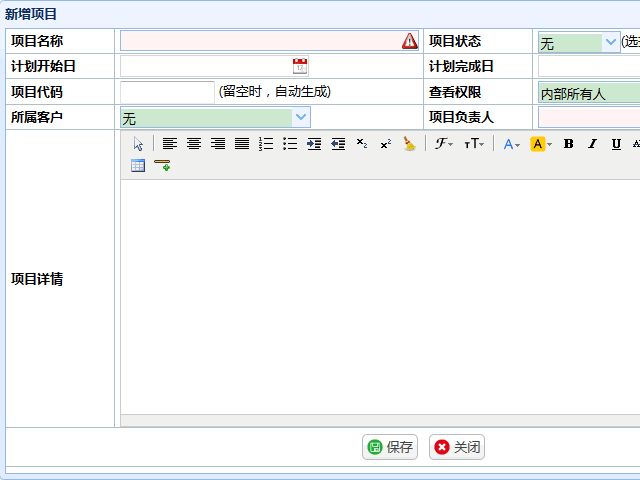Clear formatting with the broom icon
This screenshot has height=480, width=640.
409,144
